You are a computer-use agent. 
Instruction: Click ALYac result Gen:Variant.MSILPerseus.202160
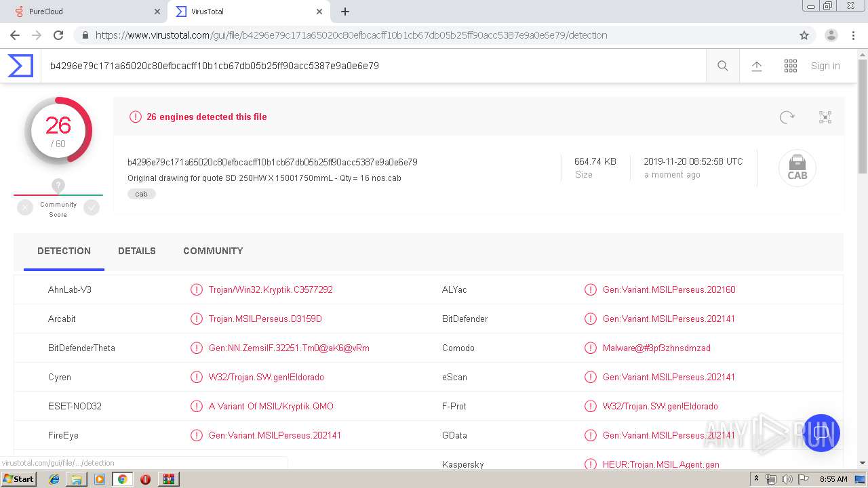(669, 289)
